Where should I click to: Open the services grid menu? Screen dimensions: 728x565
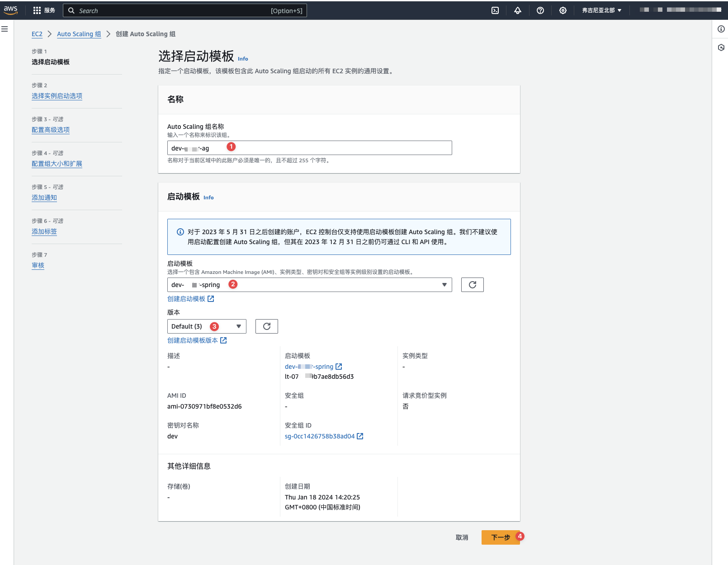[x=37, y=10]
